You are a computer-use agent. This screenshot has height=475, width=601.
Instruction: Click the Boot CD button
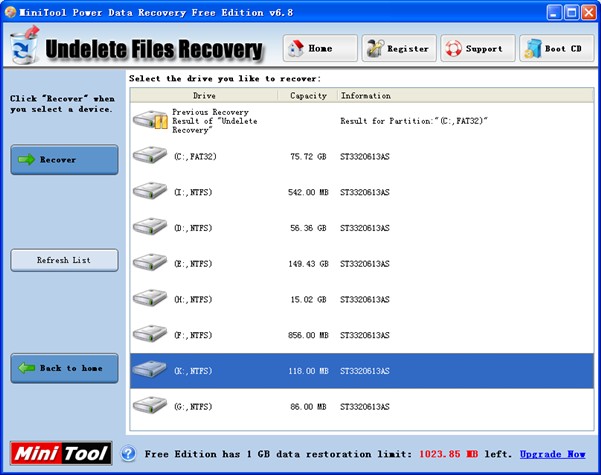pyautogui.click(x=557, y=48)
